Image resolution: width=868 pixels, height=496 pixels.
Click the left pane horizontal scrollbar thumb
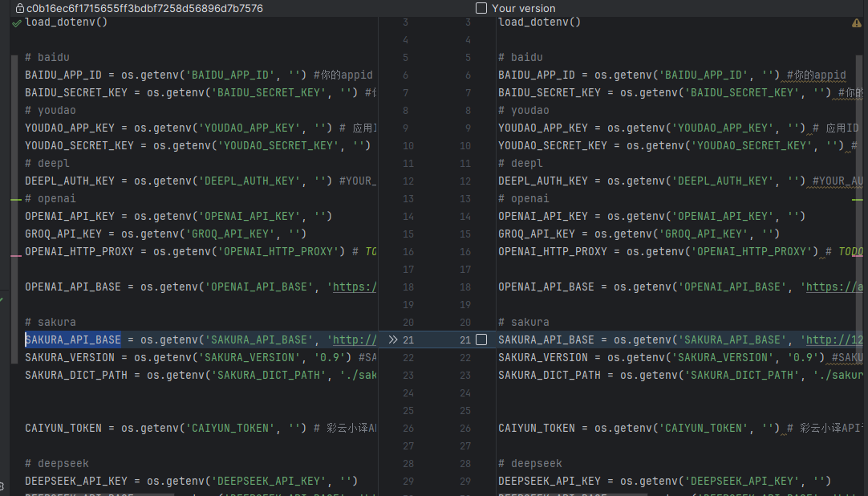coord(99,494)
